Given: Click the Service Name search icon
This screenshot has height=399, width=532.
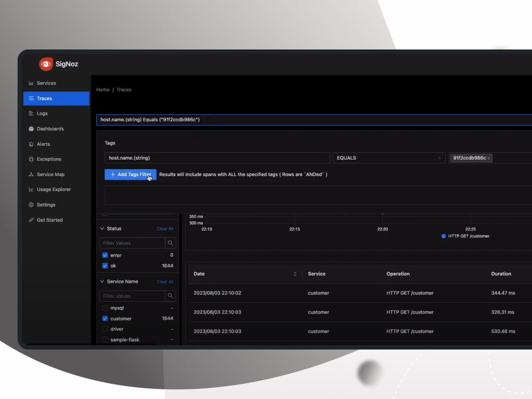Looking at the screenshot, I should 170,296.
